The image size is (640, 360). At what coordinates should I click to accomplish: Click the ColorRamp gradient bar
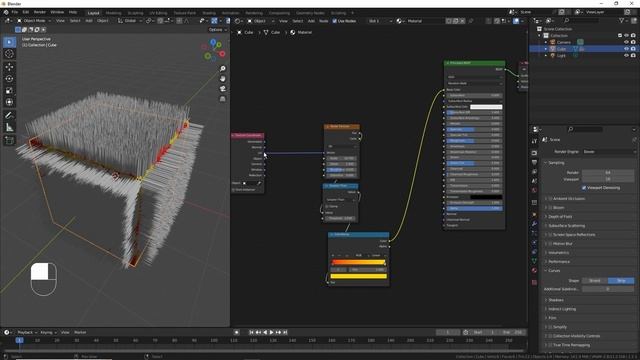[358, 262]
